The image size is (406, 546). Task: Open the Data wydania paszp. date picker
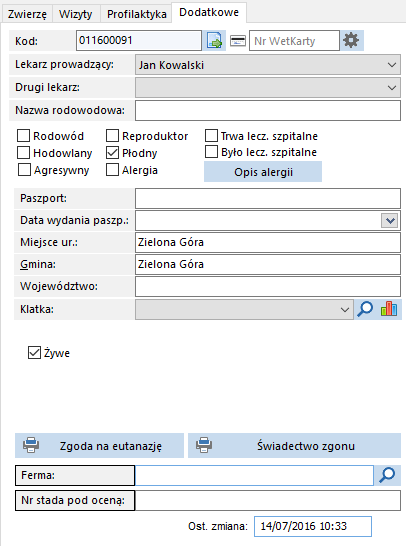pos(390,220)
